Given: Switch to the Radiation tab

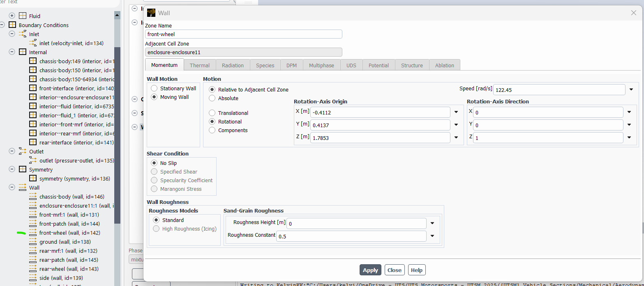Looking at the screenshot, I should (233, 65).
